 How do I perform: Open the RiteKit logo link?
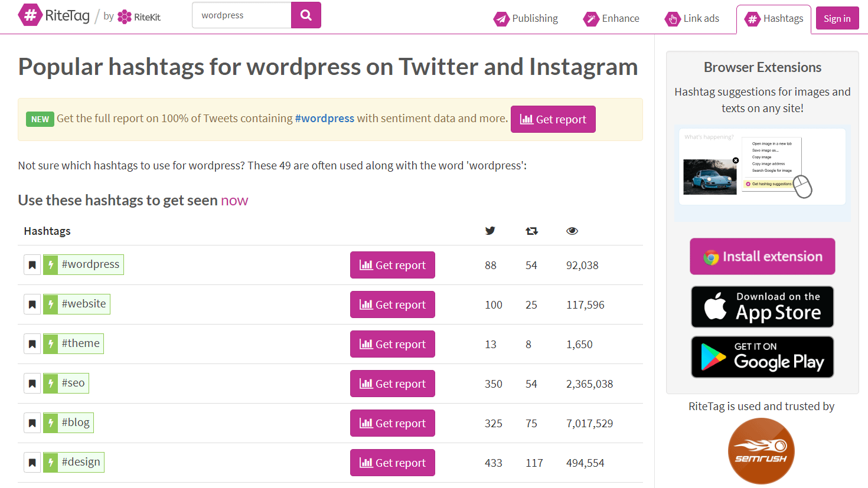click(139, 17)
